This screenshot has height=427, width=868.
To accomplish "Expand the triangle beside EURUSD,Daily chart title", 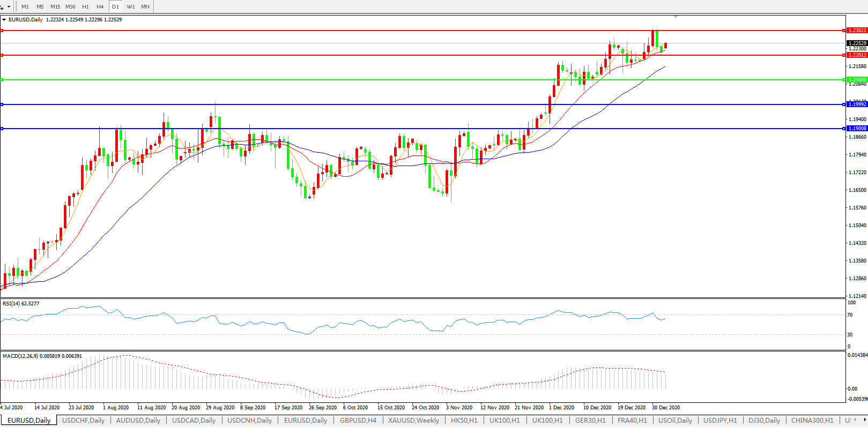I will coord(4,20).
